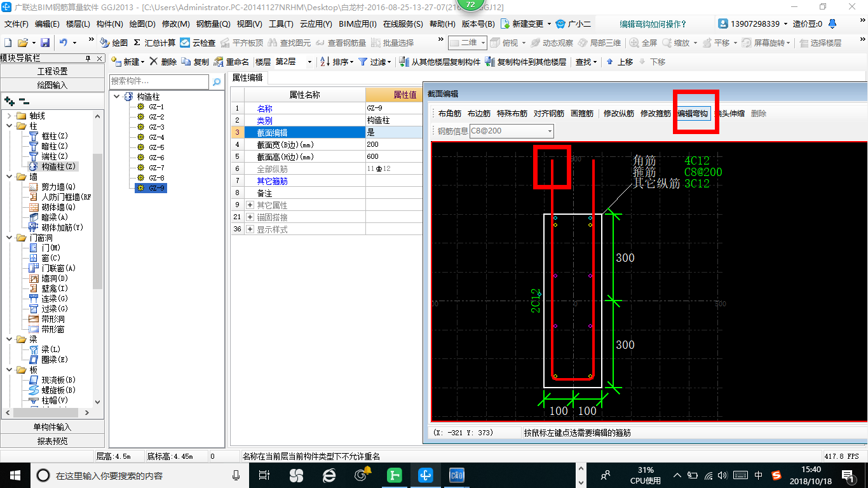Viewport: 868px width, 488px height.
Task: Click the taskbar search box
Action: pyautogui.click(x=141, y=475)
